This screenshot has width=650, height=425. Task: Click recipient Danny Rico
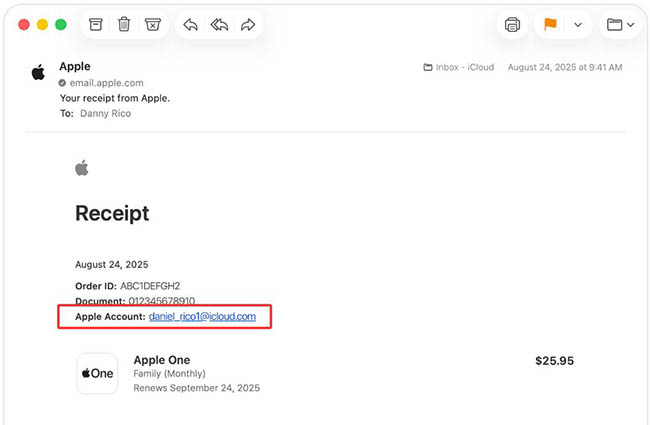[x=106, y=114]
